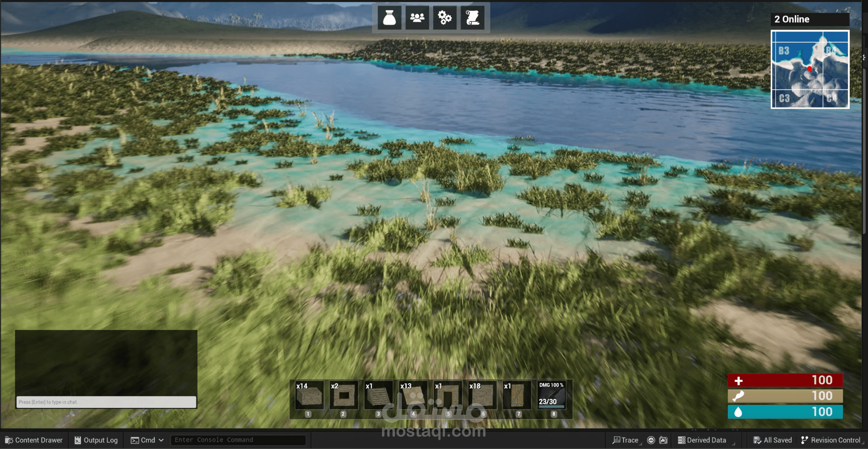Select the doorway wall piece in slot 5
The height and width of the screenshot is (449, 868).
pyautogui.click(x=448, y=396)
